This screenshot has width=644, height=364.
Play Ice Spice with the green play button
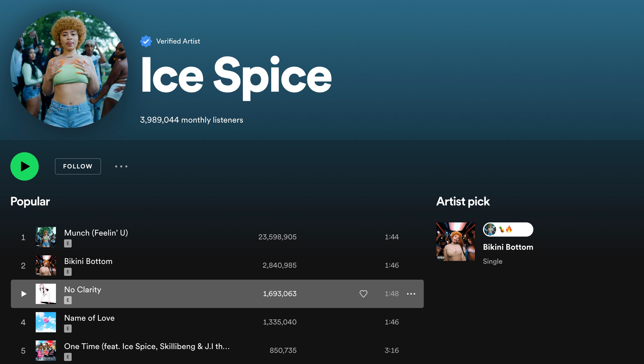click(25, 166)
